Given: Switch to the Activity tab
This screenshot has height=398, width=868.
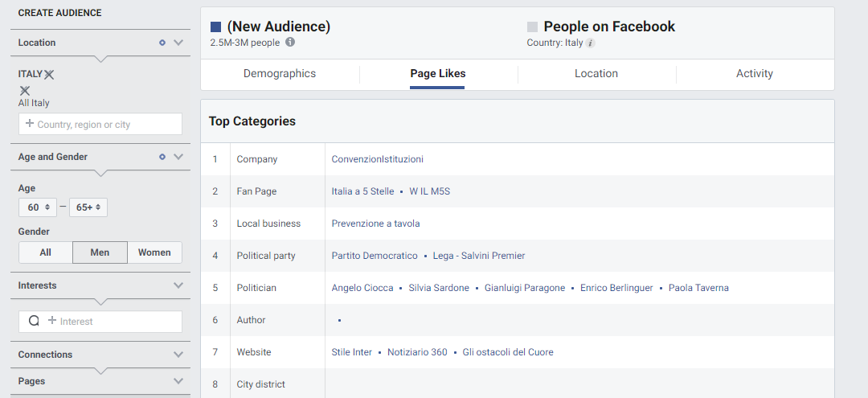Looking at the screenshot, I should (x=755, y=74).
